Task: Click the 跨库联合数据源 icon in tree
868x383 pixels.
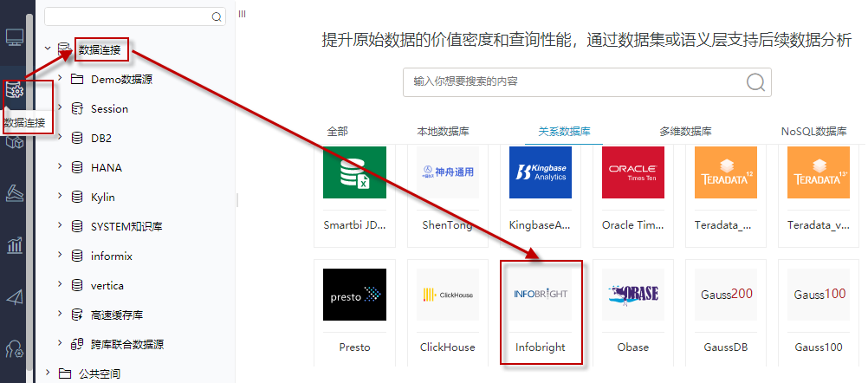Action: tap(77, 345)
